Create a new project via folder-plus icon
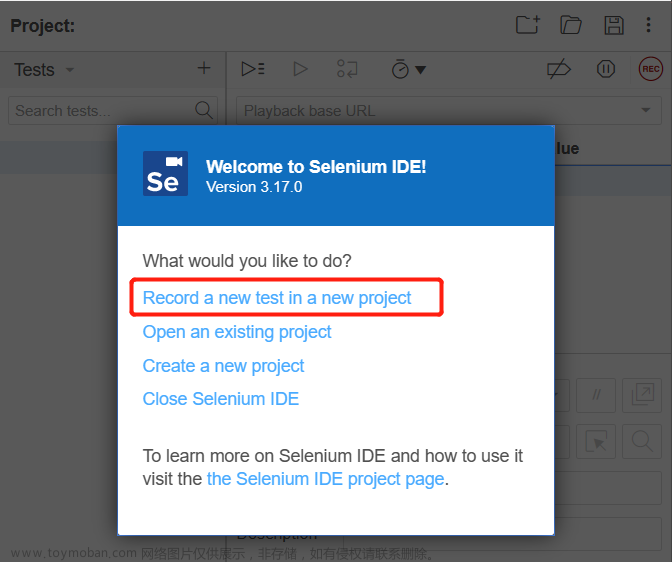This screenshot has height=562, width=672. pyautogui.click(x=528, y=25)
